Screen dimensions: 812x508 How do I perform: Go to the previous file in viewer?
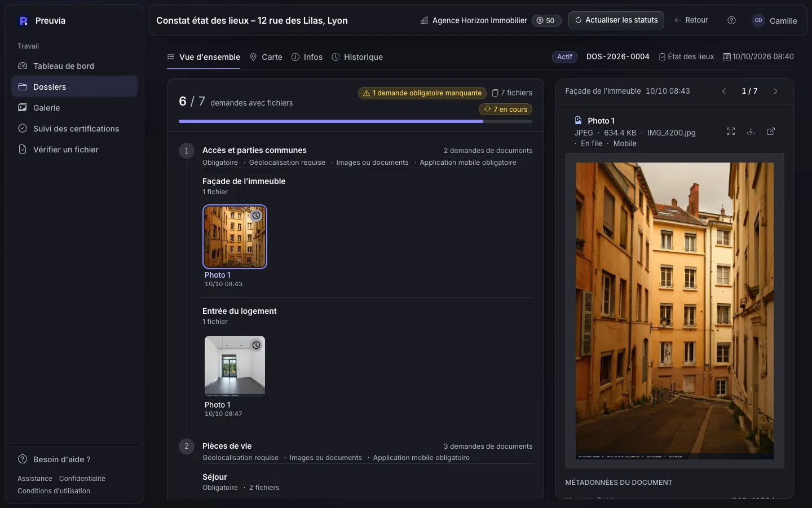click(724, 91)
